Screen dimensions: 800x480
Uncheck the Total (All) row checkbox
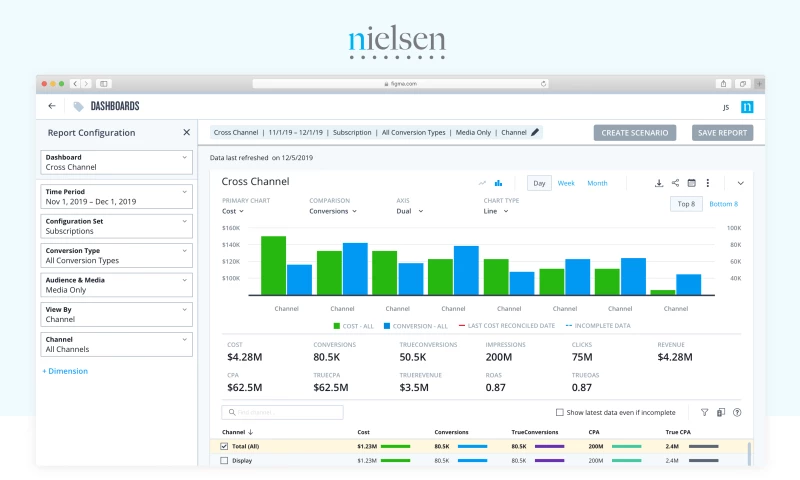click(224, 446)
